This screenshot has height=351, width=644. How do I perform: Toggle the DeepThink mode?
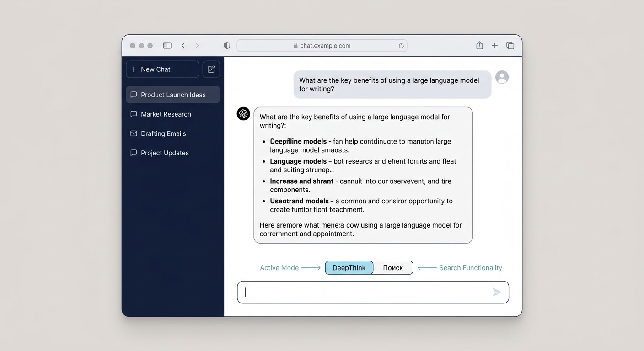(349, 268)
